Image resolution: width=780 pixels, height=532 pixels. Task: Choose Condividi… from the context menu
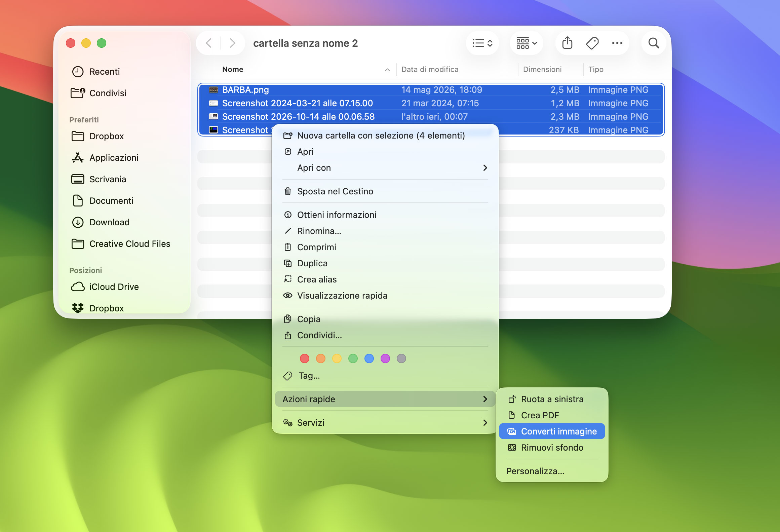[x=385, y=335]
